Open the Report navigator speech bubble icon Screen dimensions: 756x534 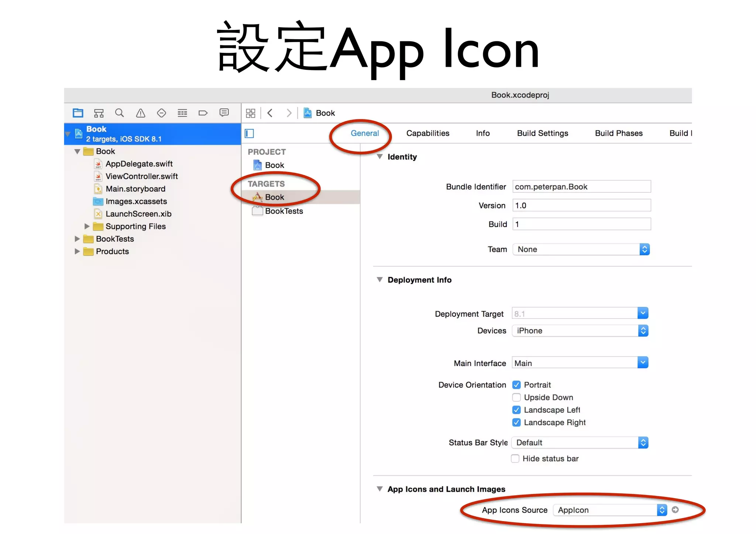coord(224,113)
